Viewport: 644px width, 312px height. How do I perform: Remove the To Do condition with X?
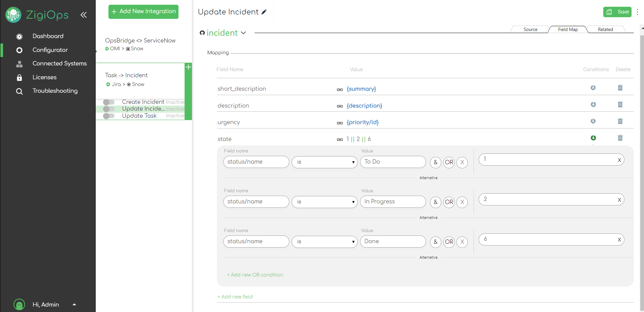pos(462,162)
